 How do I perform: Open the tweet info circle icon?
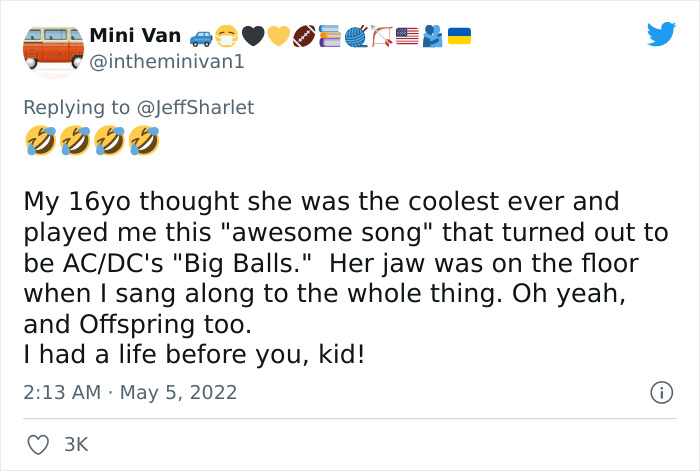click(660, 394)
